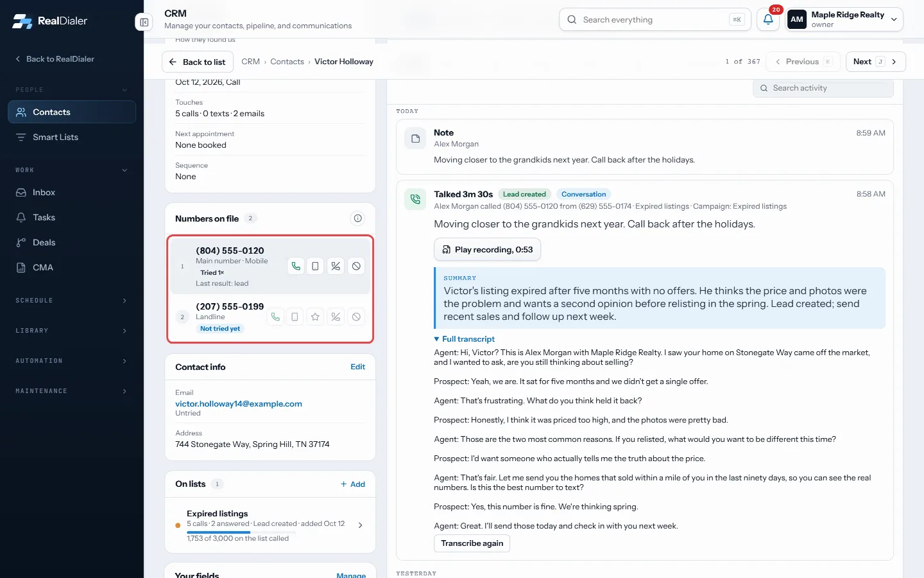Expand the Automation sidebar section
Image resolution: width=924 pixels, height=578 pixels.
point(72,361)
